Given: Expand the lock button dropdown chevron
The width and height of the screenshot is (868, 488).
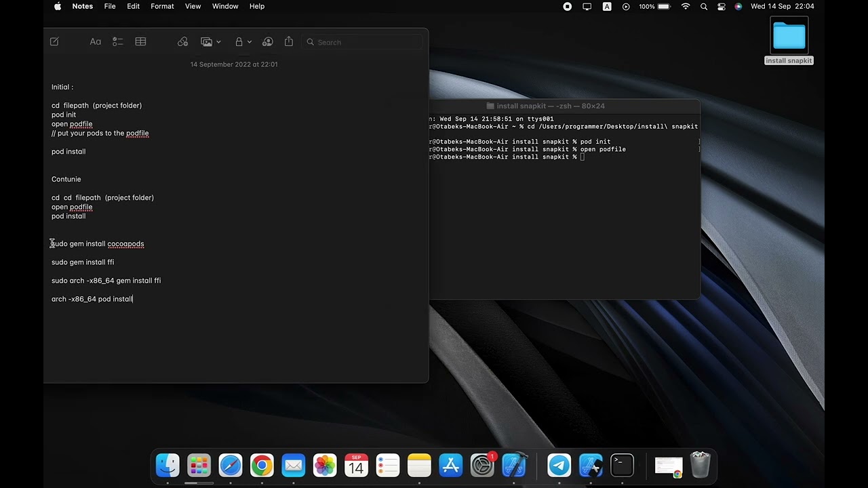Looking at the screenshot, I should click(x=250, y=42).
